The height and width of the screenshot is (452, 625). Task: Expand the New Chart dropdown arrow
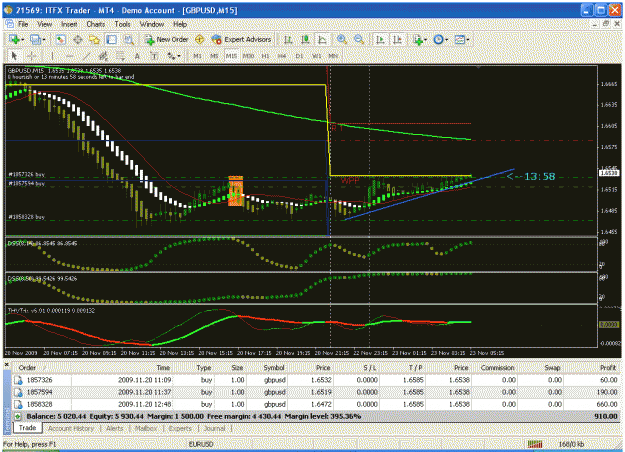coord(23,39)
